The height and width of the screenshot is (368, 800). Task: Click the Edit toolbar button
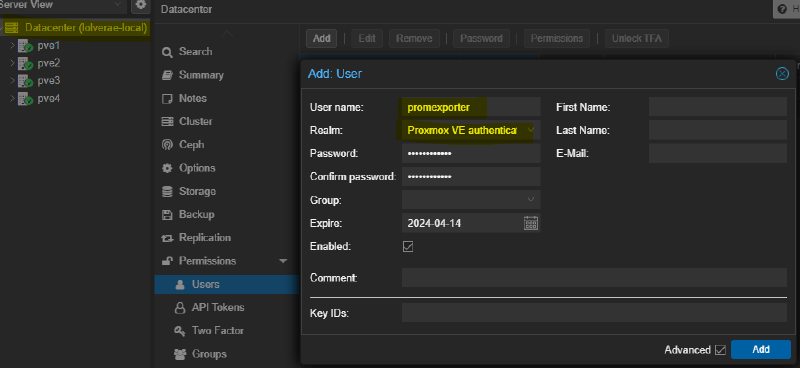(x=367, y=38)
